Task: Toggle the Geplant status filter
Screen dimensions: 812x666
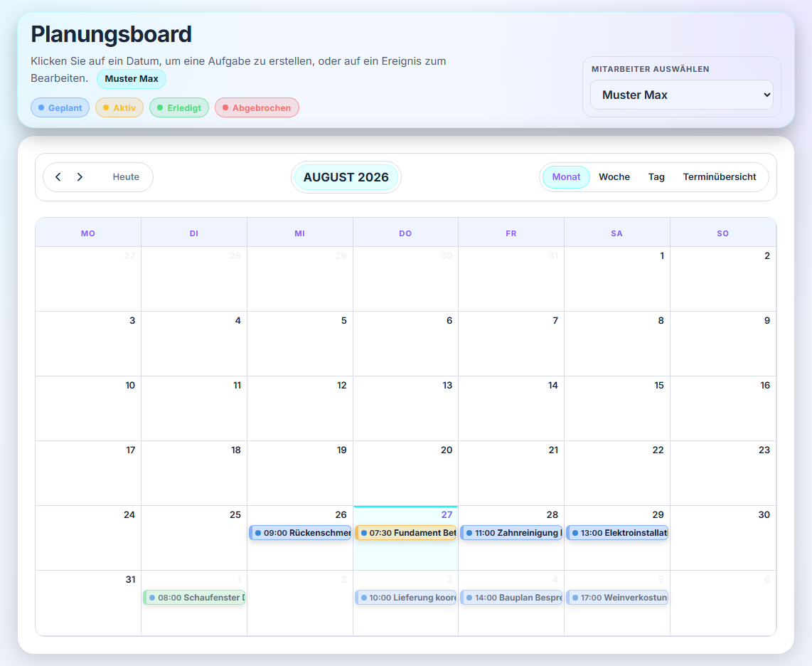Action: point(60,108)
